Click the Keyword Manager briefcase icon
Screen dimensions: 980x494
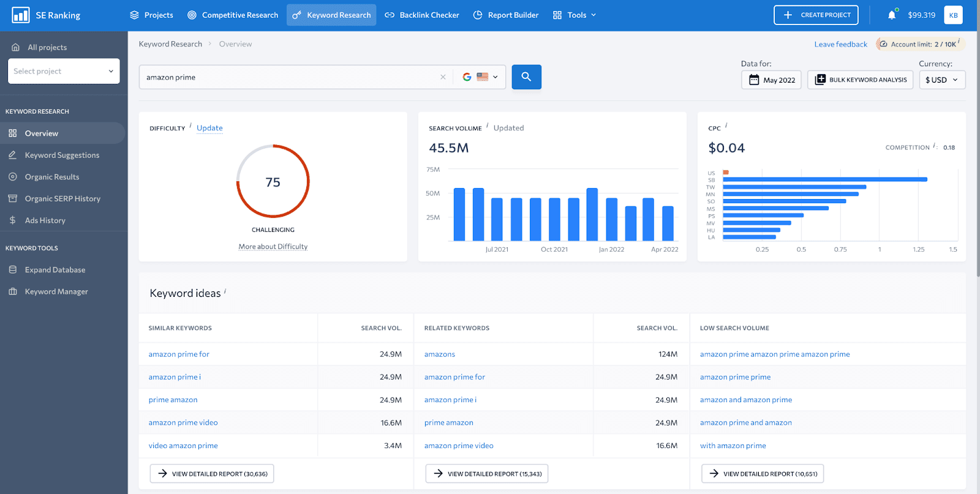point(13,291)
